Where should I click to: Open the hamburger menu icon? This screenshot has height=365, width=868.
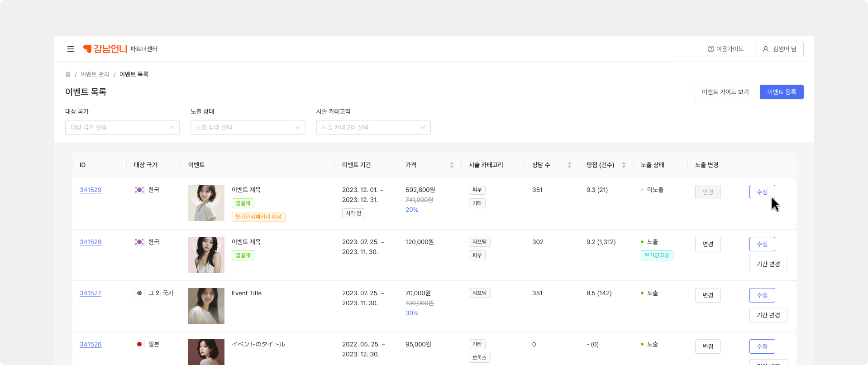click(71, 49)
